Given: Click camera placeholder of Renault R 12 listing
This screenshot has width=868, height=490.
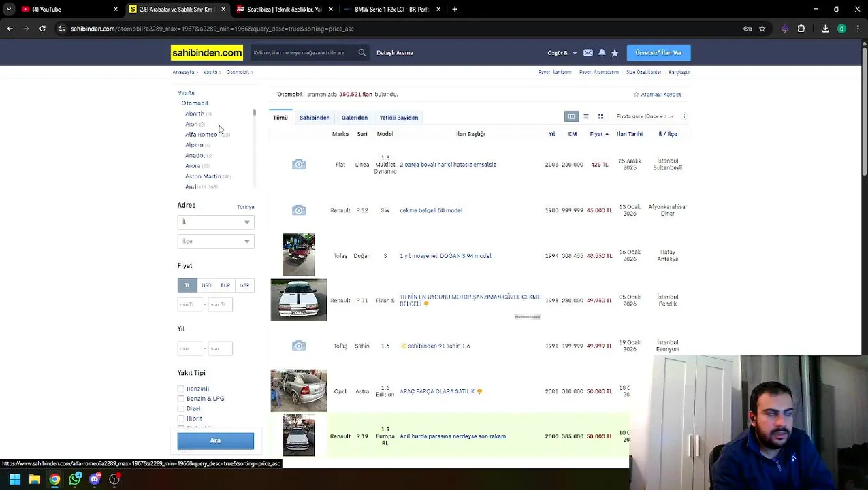Looking at the screenshot, I should [x=298, y=210].
